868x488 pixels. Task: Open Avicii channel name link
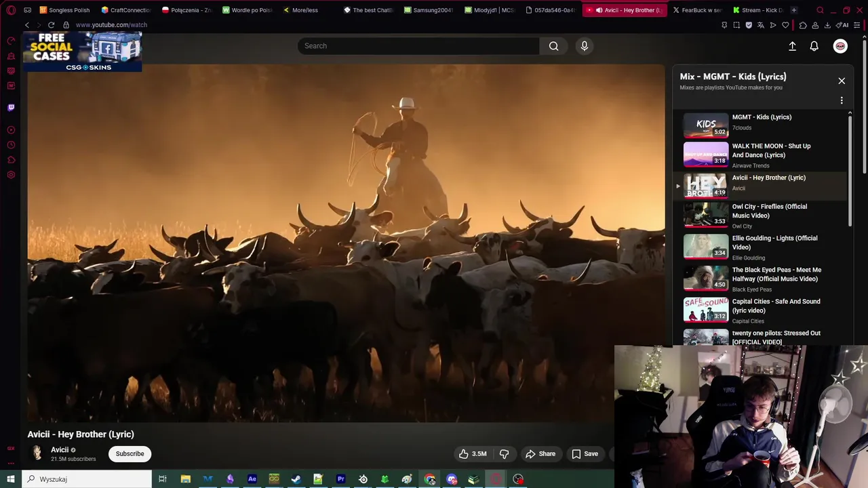tap(60, 449)
